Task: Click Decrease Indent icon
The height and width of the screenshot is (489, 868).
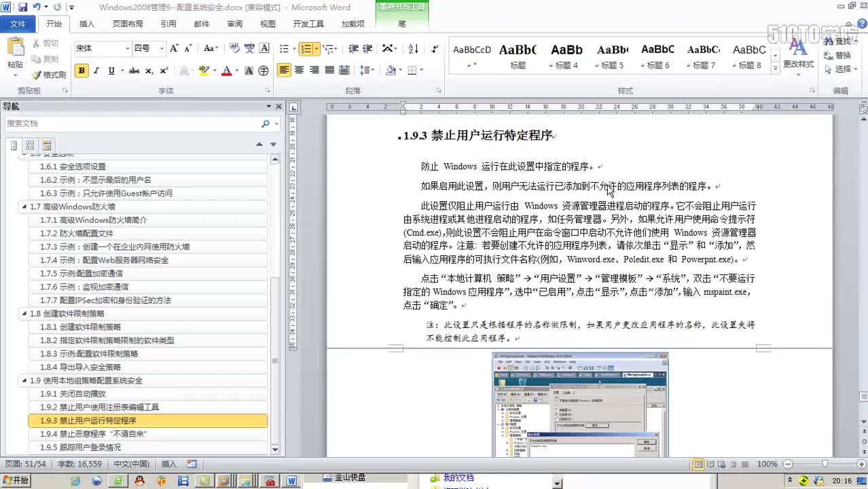Action: coord(352,49)
